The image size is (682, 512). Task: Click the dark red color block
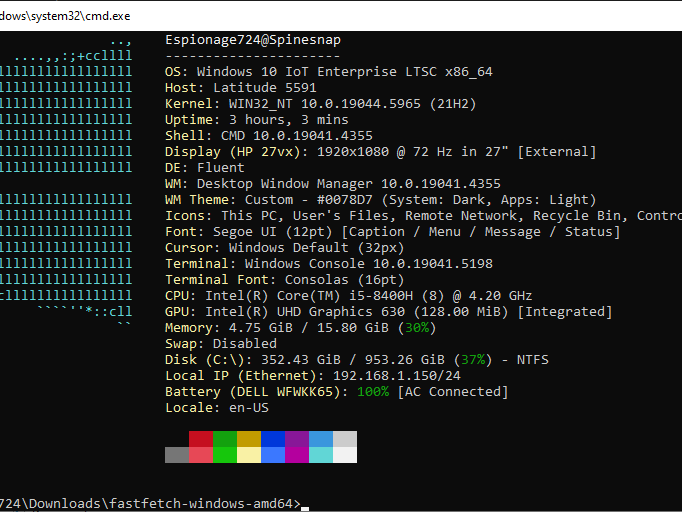(201, 439)
